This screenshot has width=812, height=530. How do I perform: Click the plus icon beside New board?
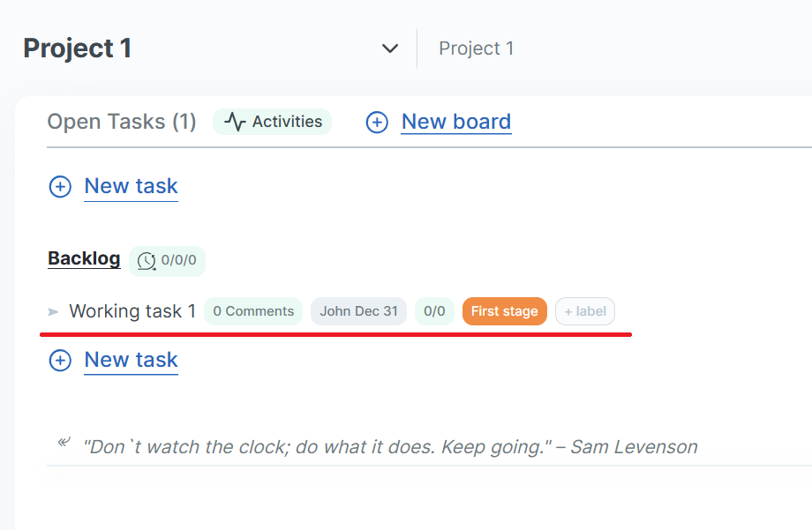pyautogui.click(x=377, y=123)
